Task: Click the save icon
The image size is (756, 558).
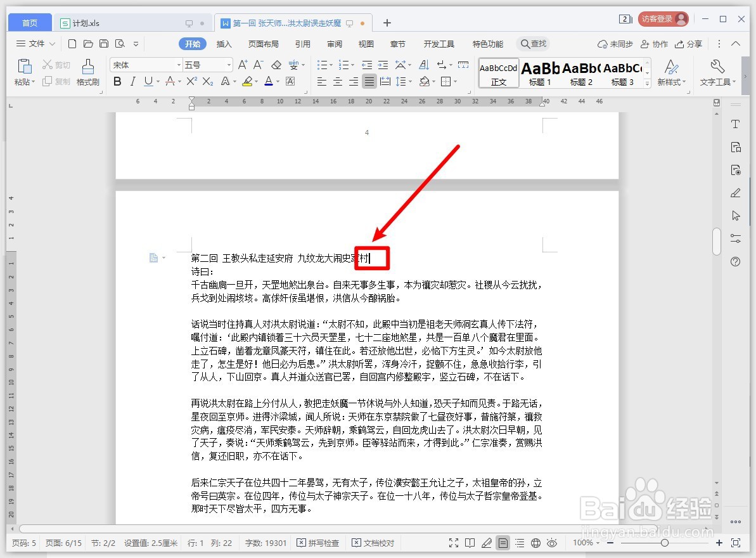Action: (x=104, y=44)
